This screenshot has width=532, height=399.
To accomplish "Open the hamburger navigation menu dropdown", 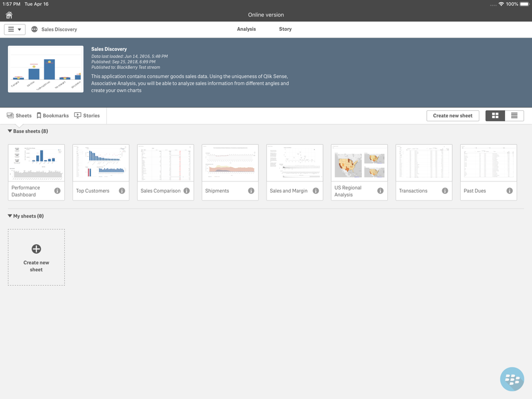I will (x=14, y=29).
